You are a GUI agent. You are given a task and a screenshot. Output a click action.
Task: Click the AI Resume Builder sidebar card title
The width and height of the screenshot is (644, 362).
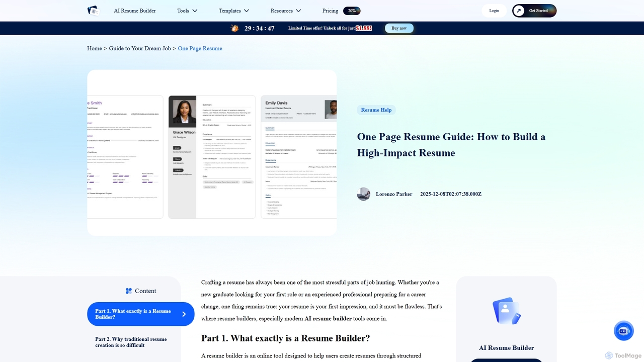(x=507, y=348)
